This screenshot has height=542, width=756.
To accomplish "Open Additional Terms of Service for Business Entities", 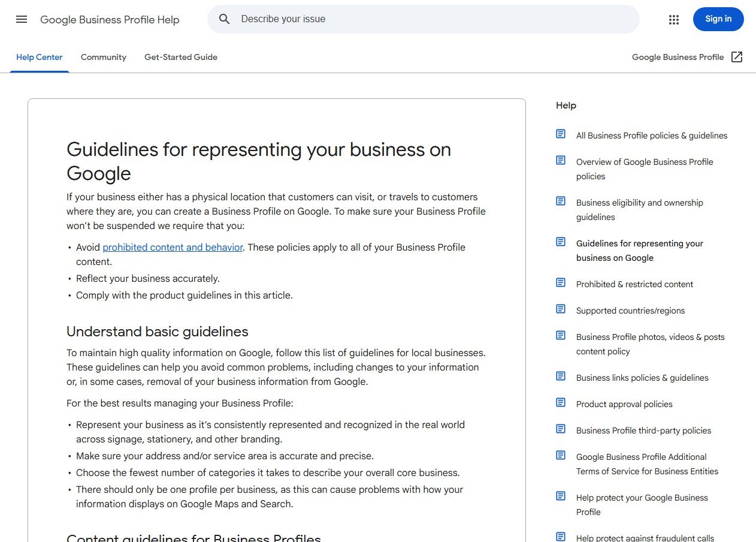I will (647, 464).
